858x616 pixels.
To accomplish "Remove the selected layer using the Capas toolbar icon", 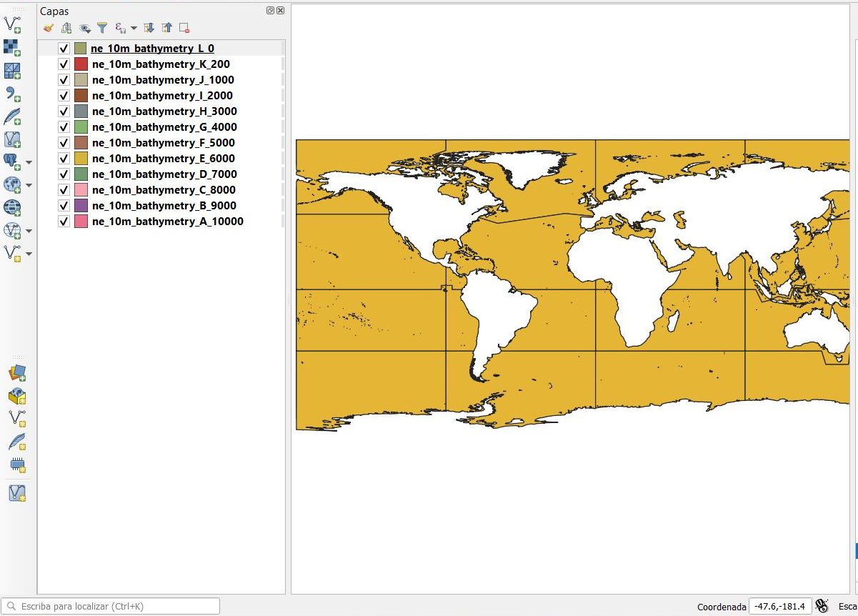I will coord(184,29).
